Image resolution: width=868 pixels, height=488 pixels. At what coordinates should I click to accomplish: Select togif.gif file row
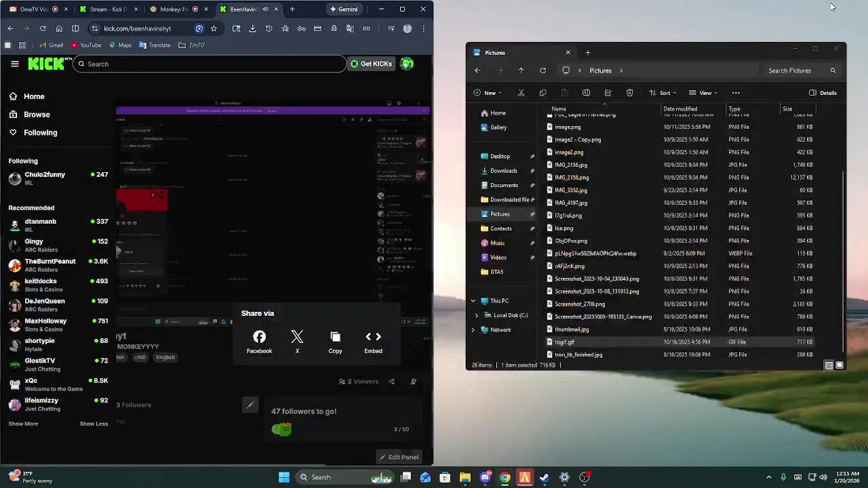coord(680,342)
